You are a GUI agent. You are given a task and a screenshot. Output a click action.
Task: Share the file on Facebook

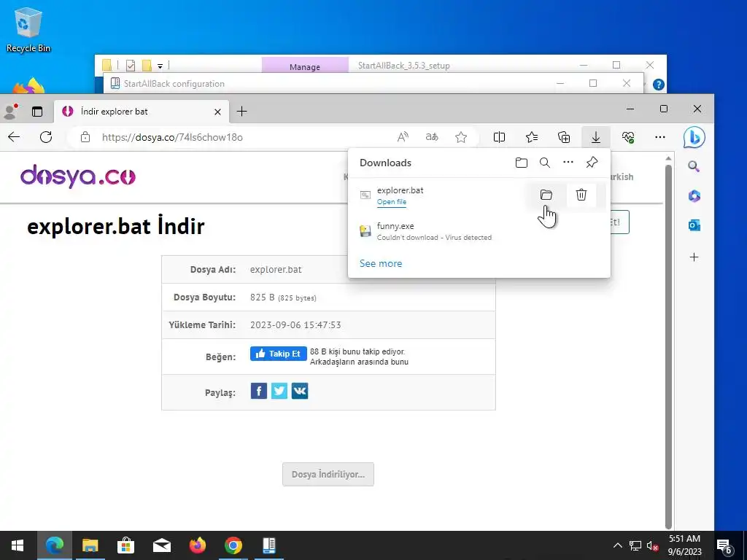click(259, 392)
